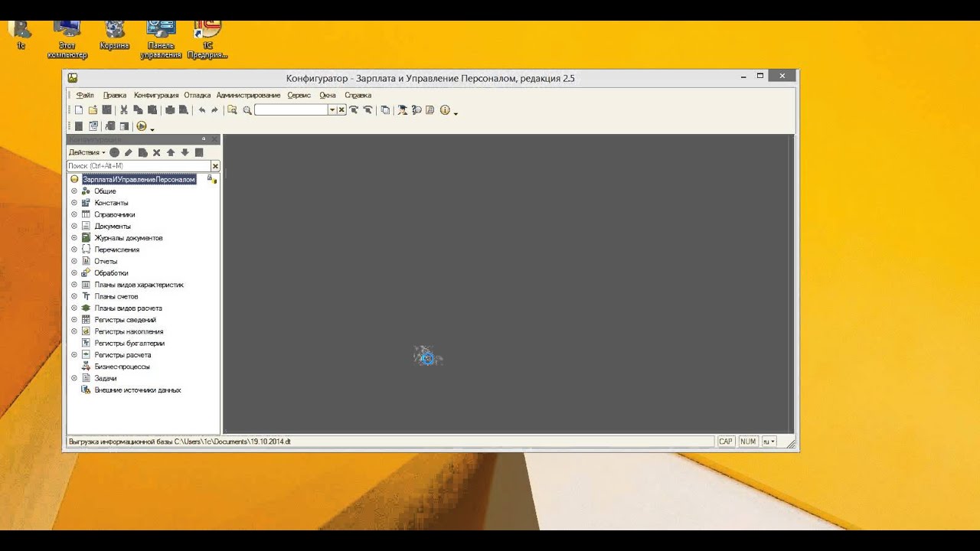980x551 pixels.
Task: Clear the toolbar search combo with X
Action: (342, 110)
